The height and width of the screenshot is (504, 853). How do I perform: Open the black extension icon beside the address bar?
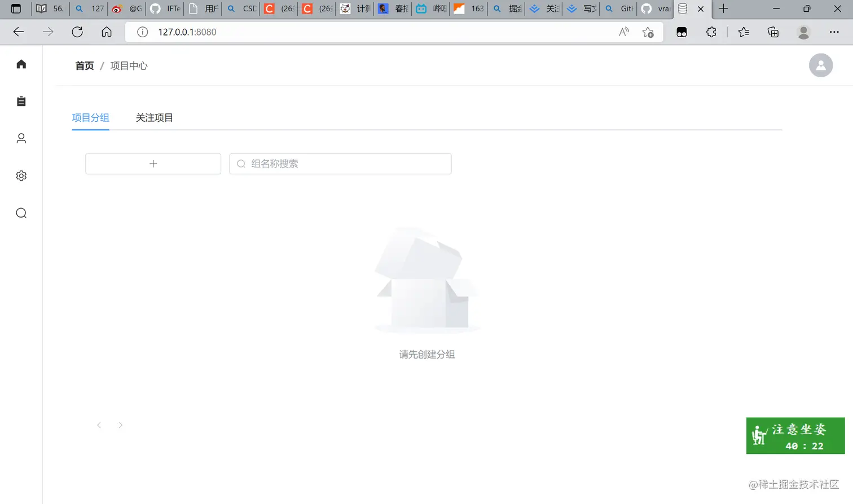(x=681, y=32)
